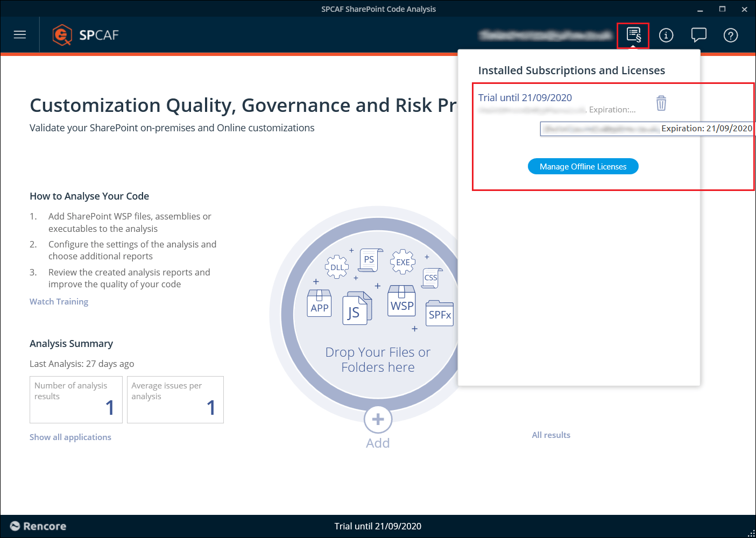The height and width of the screenshot is (538, 756).
Task: Click the Add plus circle button
Action: click(378, 419)
